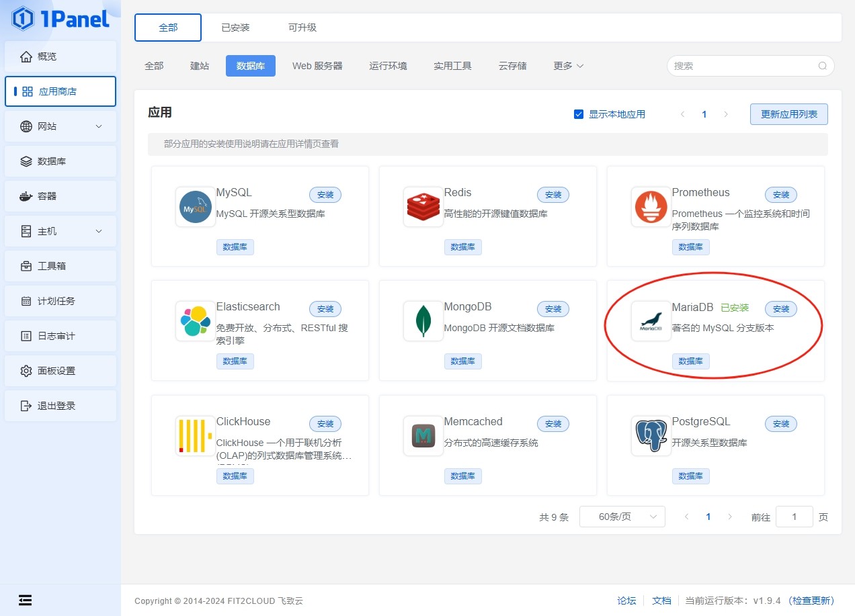Open 计划任务 in sidebar
Image resolution: width=855 pixels, height=616 pixels.
pyautogui.click(x=60, y=301)
